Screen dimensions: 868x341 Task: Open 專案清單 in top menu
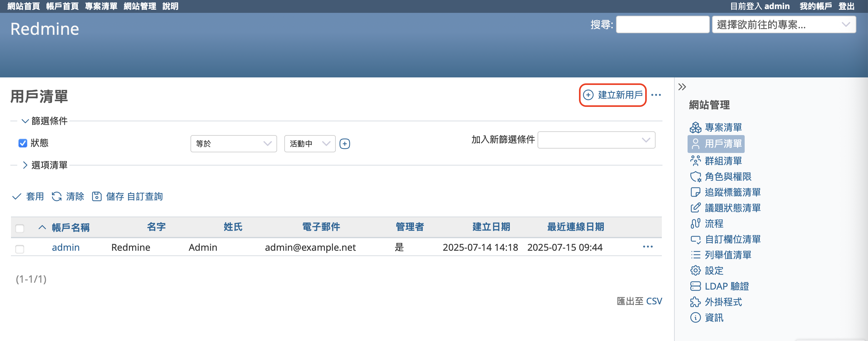point(101,6)
